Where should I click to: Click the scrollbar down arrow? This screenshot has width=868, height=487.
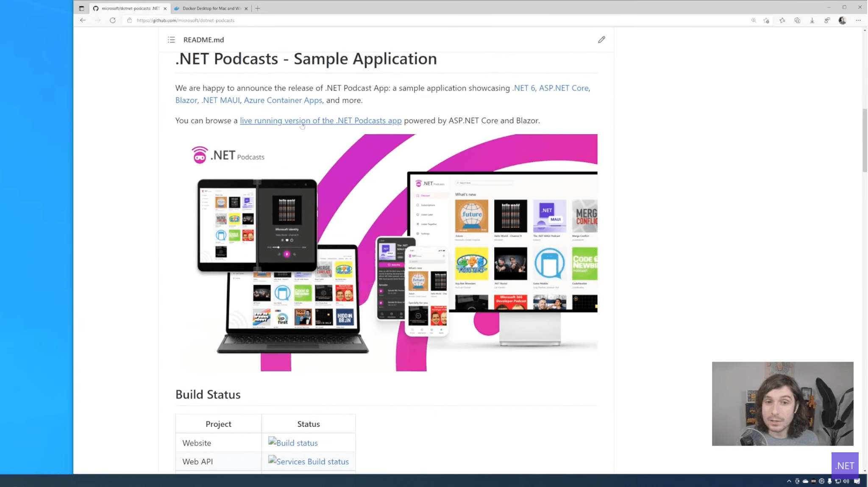[x=865, y=470]
